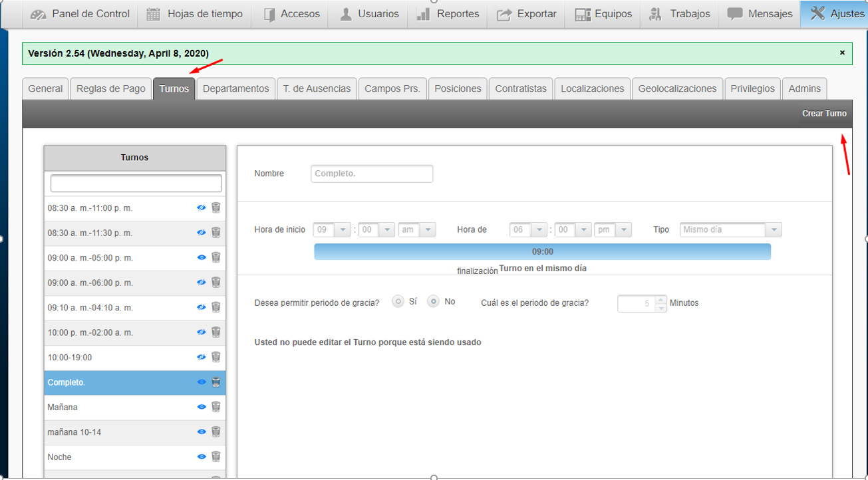The height and width of the screenshot is (480, 868).
Task: Toggle eye icon on Completo. row
Action: coord(202,382)
